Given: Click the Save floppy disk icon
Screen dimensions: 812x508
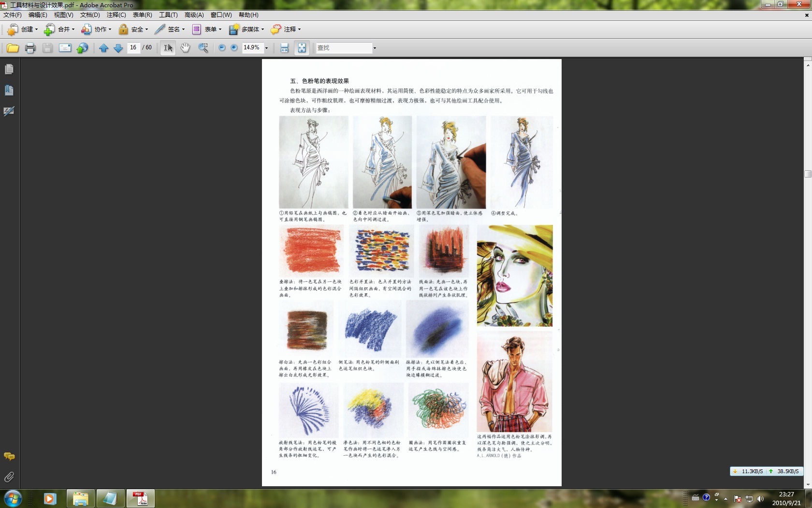Looking at the screenshot, I should (x=47, y=48).
